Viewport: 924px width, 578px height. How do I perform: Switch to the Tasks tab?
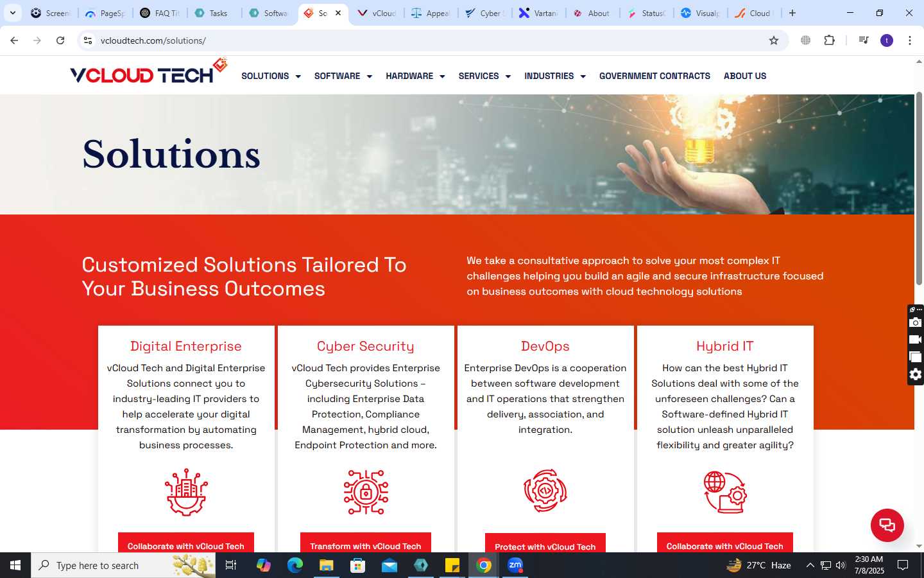click(x=214, y=13)
